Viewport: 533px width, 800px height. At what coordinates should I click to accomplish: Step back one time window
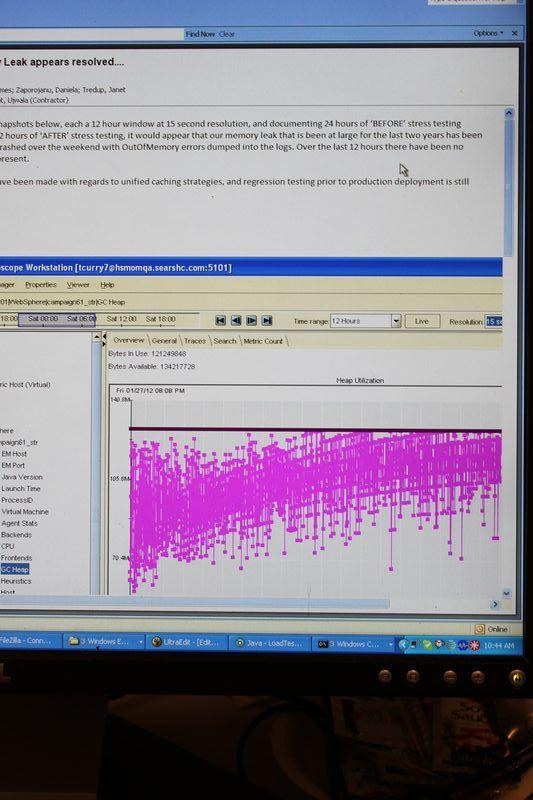point(236,320)
